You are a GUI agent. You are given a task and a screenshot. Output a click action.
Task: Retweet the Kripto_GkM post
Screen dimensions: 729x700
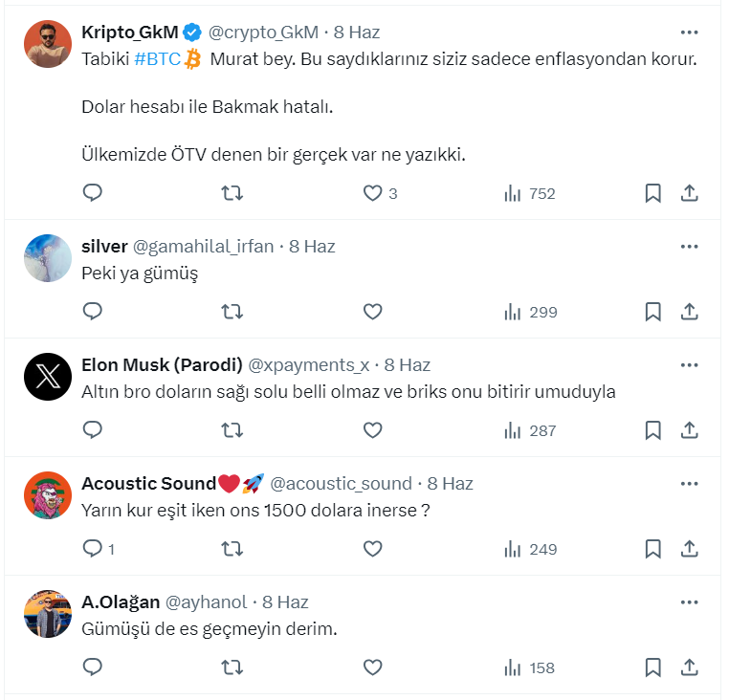232,193
